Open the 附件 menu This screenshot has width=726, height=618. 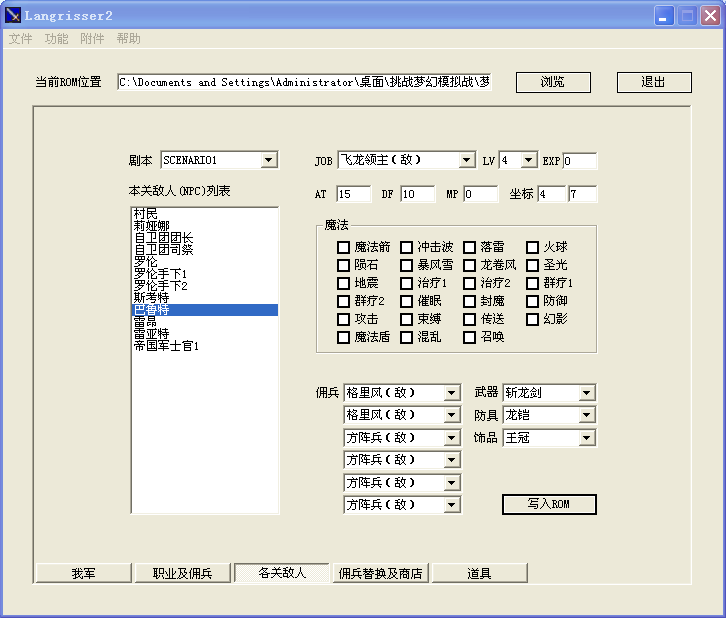pyautogui.click(x=92, y=38)
